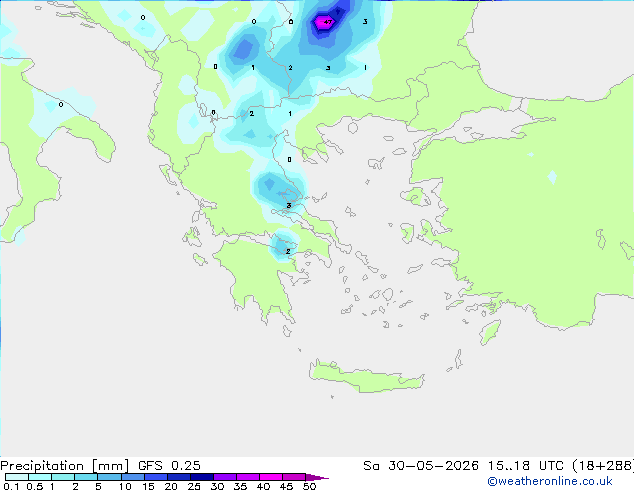Screen dimensions: 634x490
Task: Click the "Precipitation [mm]" title text
Action: (65, 466)
